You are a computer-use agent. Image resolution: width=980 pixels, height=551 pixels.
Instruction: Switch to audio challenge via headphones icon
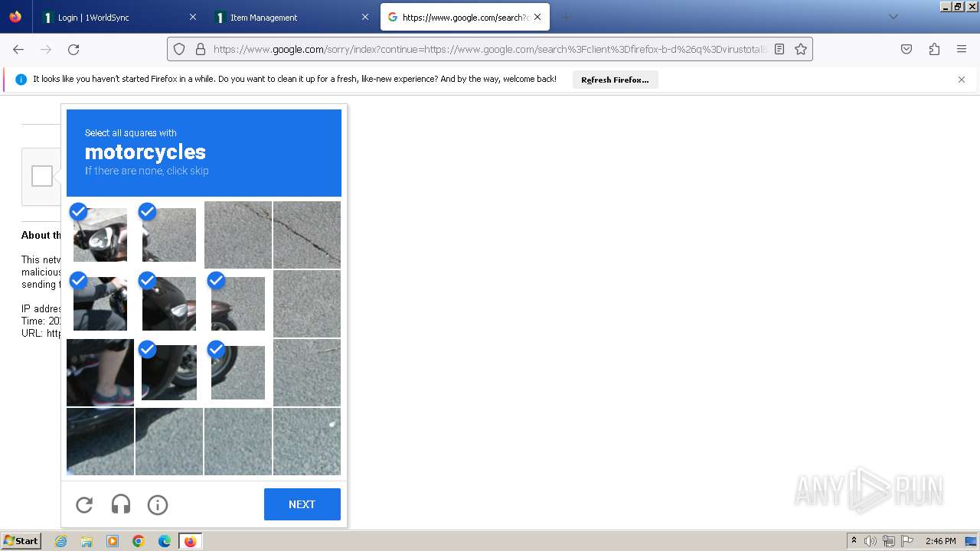[121, 504]
